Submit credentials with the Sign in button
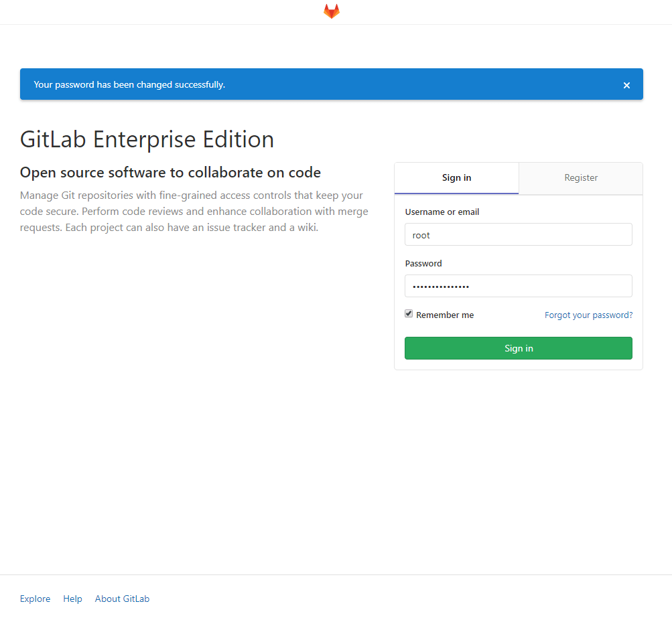The width and height of the screenshot is (672, 622). pyautogui.click(x=518, y=347)
